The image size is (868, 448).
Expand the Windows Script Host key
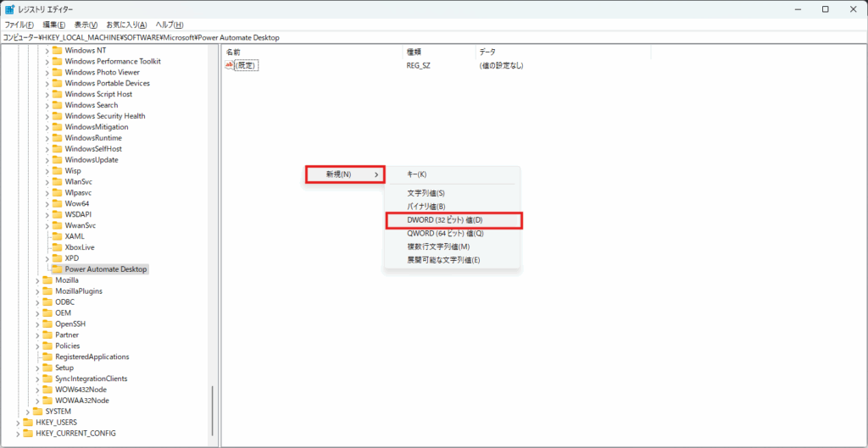click(x=47, y=94)
